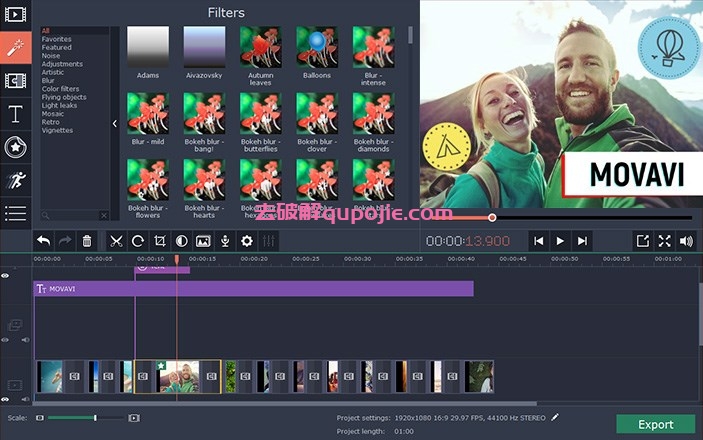This screenshot has width=703, height=440.
Task: Choose the Aivazovsky filter thumbnail
Action: pyautogui.click(x=204, y=47)
